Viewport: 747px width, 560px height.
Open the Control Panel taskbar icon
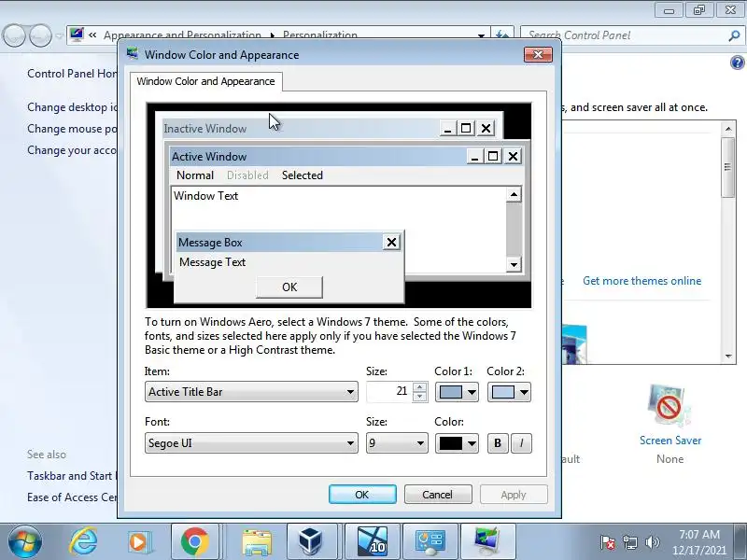click(x=430, y=541)
